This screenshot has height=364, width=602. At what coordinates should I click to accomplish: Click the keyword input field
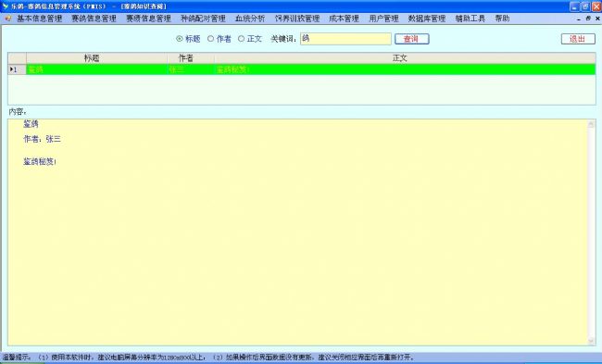pyautogui.click(x=345, y=39)
